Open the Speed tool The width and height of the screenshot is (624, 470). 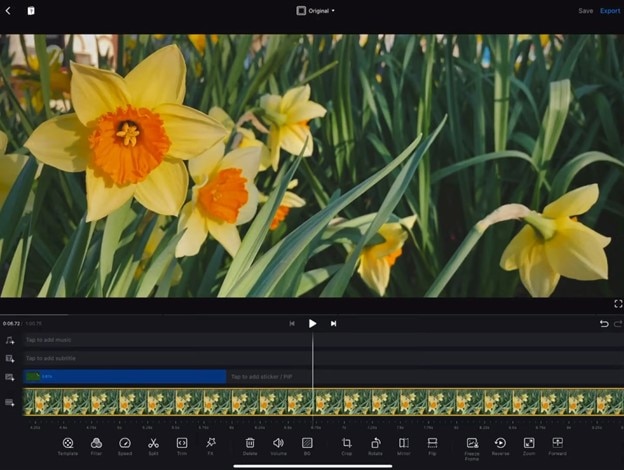coord(125,446)
